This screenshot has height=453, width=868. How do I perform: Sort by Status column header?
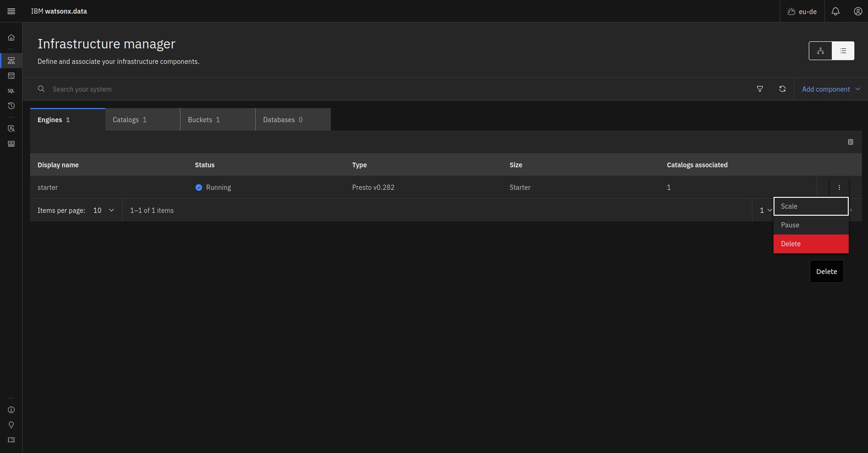(205, 165)
